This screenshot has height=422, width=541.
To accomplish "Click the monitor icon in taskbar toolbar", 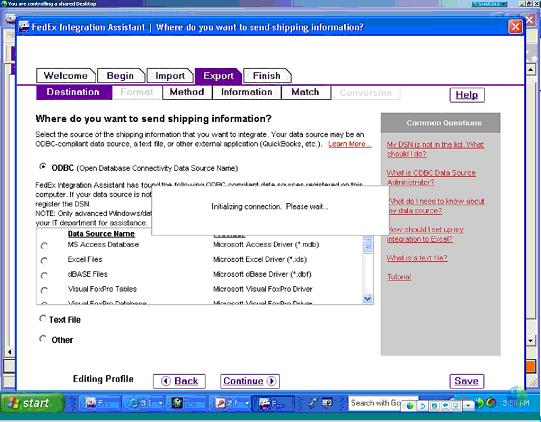I will pyautogui.click(x=327, y=403).
